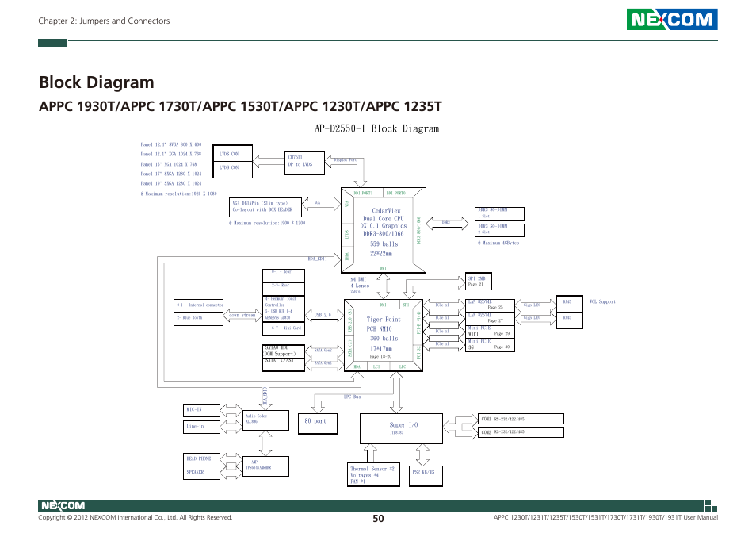
Task: Click the '80 port' box
Action: (318, 424)
